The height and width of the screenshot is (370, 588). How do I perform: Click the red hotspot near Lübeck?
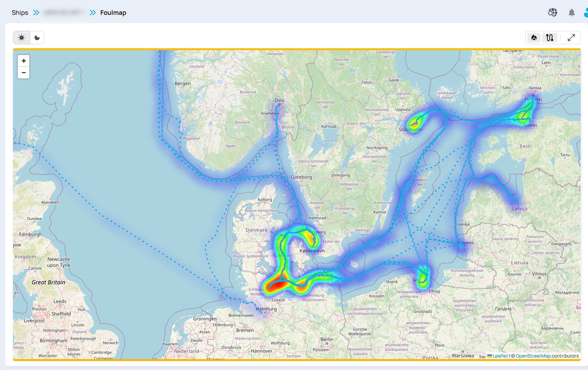278,285
